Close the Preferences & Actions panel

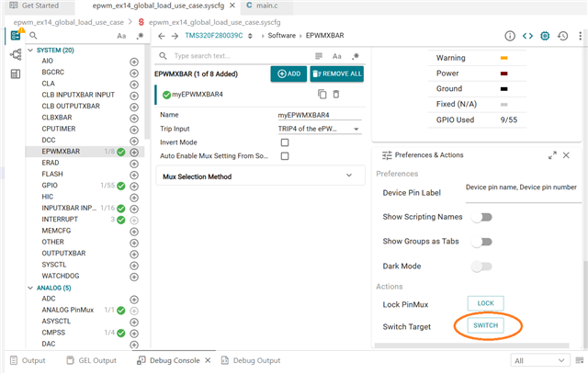pyautogui.click(x=566, y=155)
